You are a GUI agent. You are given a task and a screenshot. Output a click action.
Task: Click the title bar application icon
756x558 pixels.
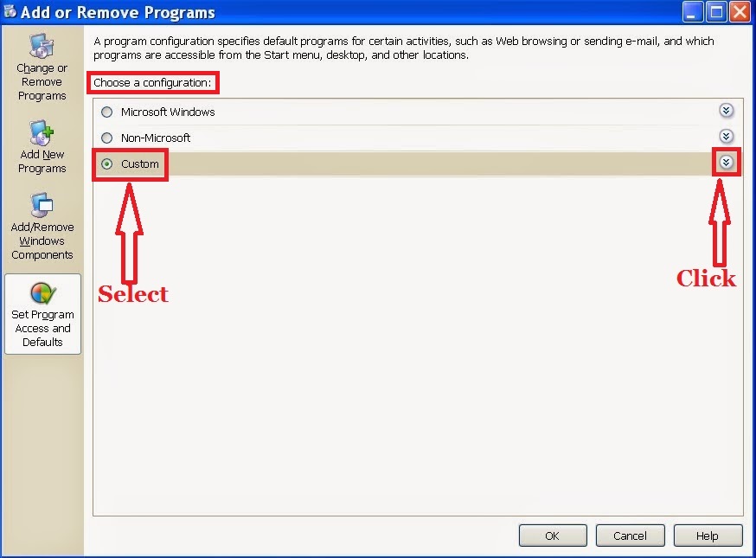(x=10, y=11)
